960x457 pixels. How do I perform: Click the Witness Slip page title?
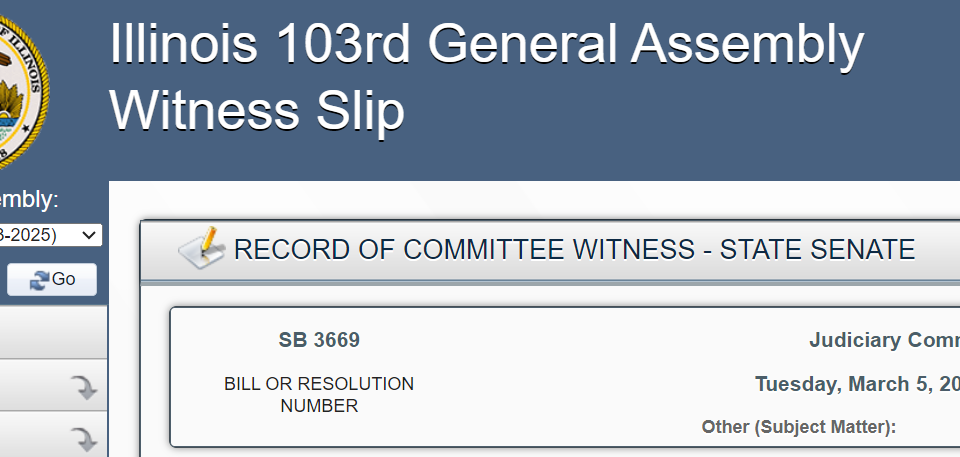257,110
